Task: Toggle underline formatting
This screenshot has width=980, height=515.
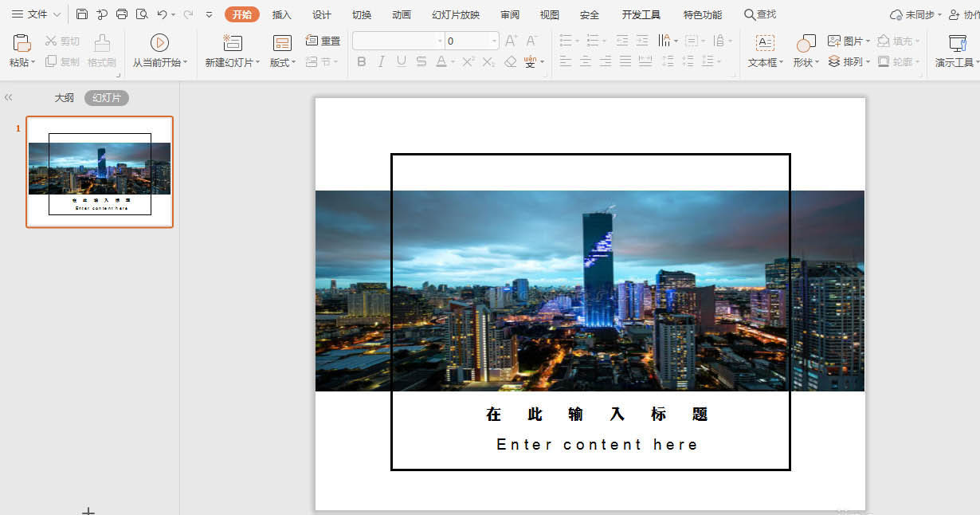Action: click(401, 61)
